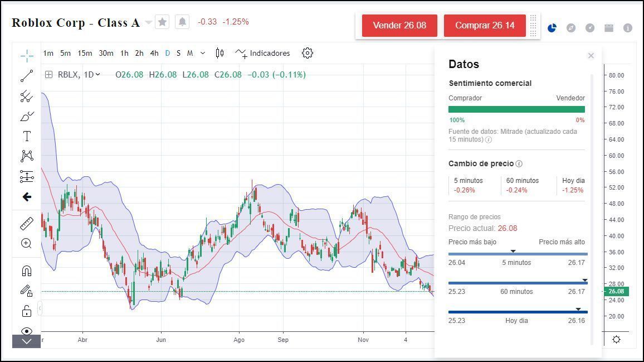Image resolution: width=644 pixels, height=362 pixels.
Task: Switch to the 15m timeframe
Action: [85, 53]
